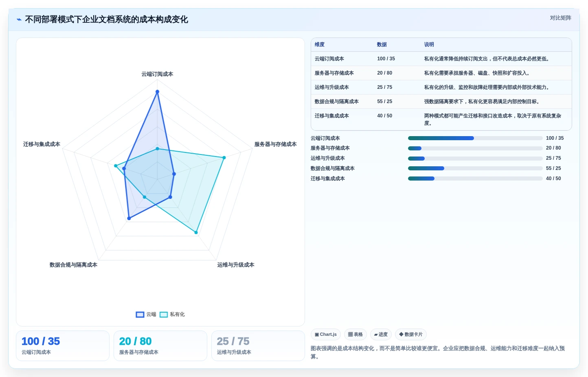Select the 迁移与集成成本 table row name

[332, 116]
